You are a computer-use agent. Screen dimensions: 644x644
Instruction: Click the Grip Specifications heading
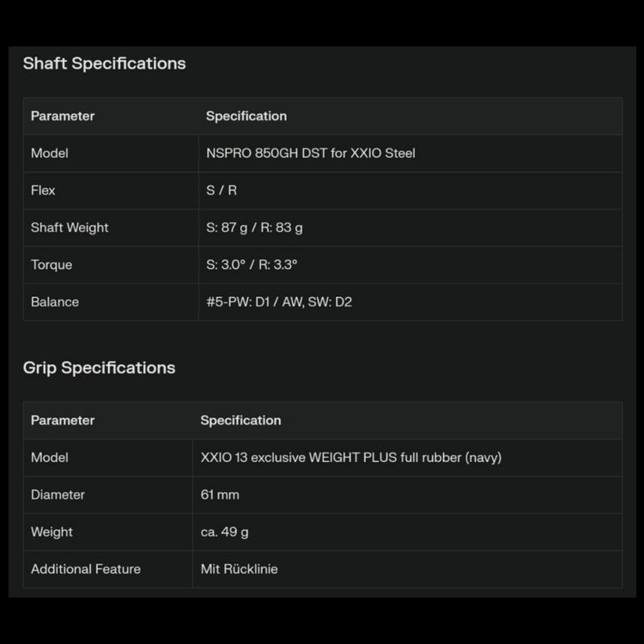coord(99,368)
